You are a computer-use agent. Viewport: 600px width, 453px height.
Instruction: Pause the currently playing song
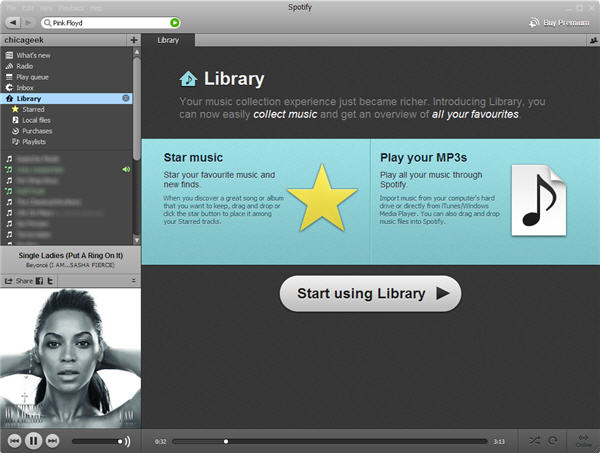(33, 440)
